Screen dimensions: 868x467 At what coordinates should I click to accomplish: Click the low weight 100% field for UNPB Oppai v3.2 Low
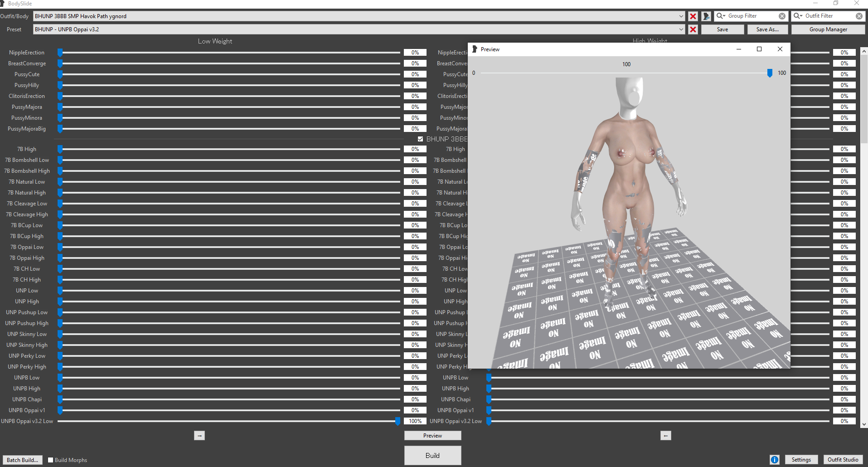pyautogui.click(x=415, y=421)
